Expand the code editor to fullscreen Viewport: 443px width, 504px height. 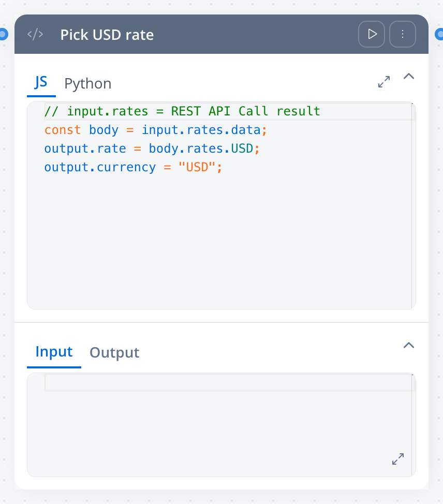384,82
